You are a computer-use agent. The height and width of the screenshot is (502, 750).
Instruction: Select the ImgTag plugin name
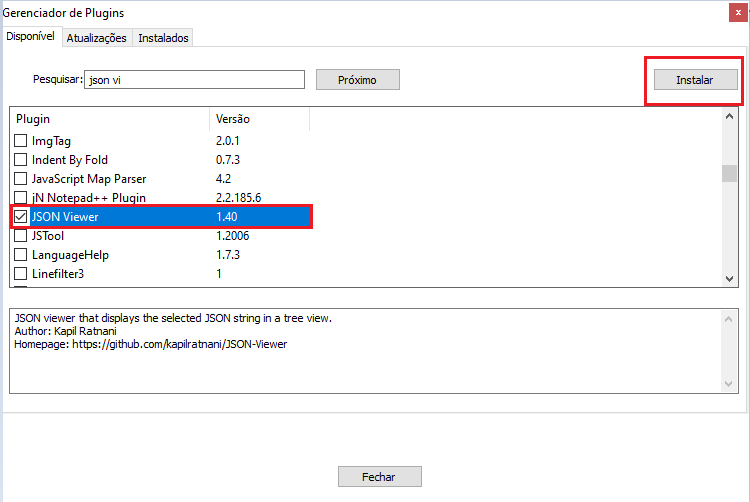point(51,141)
